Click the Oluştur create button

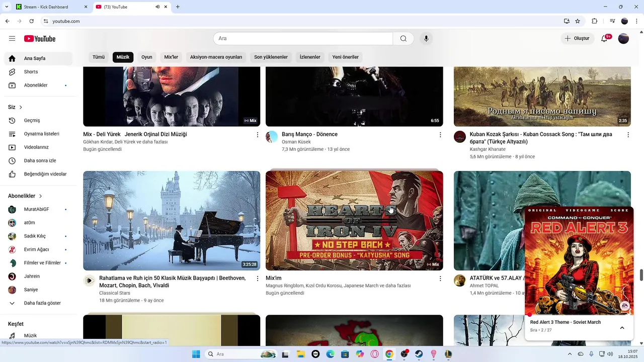point(577,39)
